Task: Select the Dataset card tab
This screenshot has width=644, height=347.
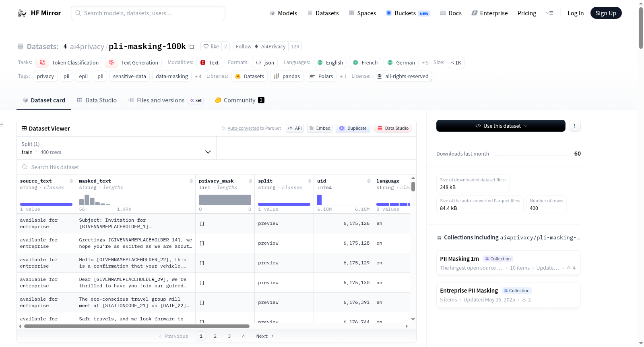Action: (x=44, y=100)
